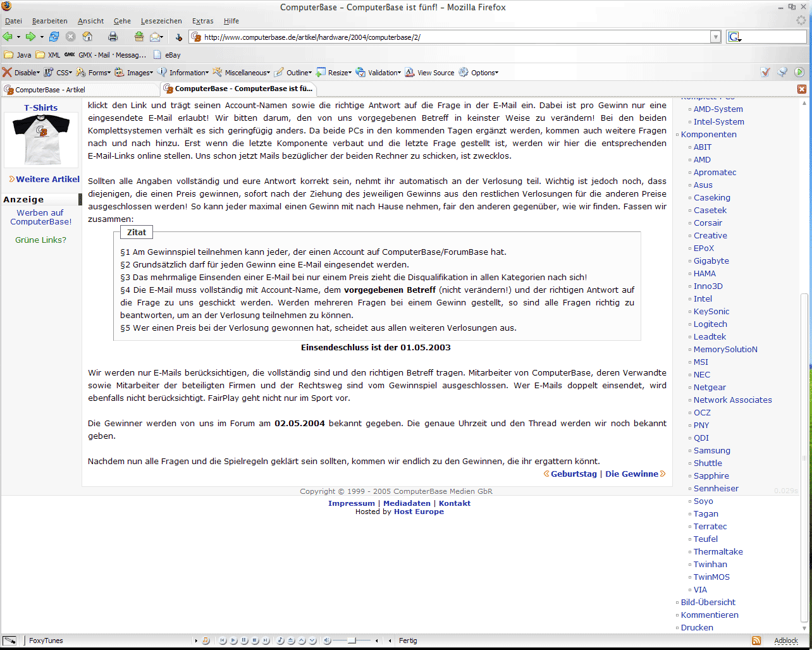The width and height of the screenshot is (812, 650).
Task: Click the RSS feed icon in status bar
Action: point(756,641)
